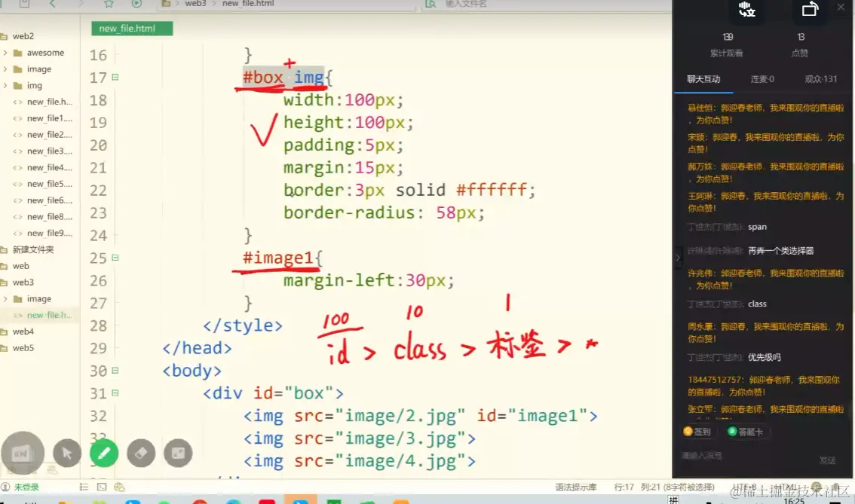Click the chat message '再弄一个类选择器'

780,251
